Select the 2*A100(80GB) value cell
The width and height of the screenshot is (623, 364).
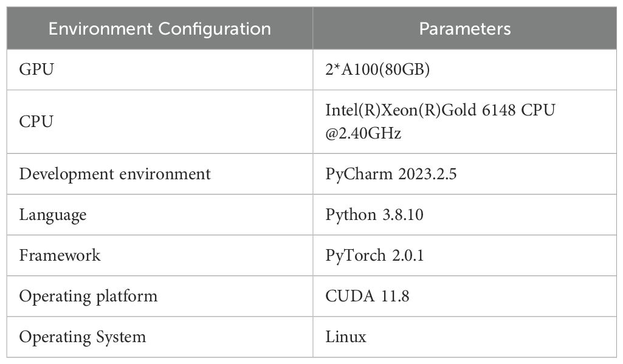click(x=378, y=70)
